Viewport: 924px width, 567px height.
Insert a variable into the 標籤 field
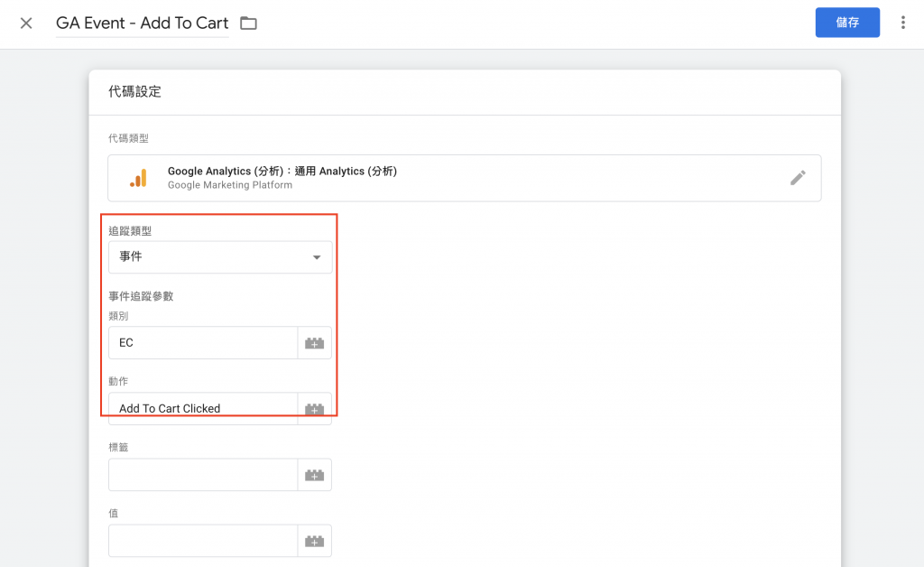click(315, 475)
